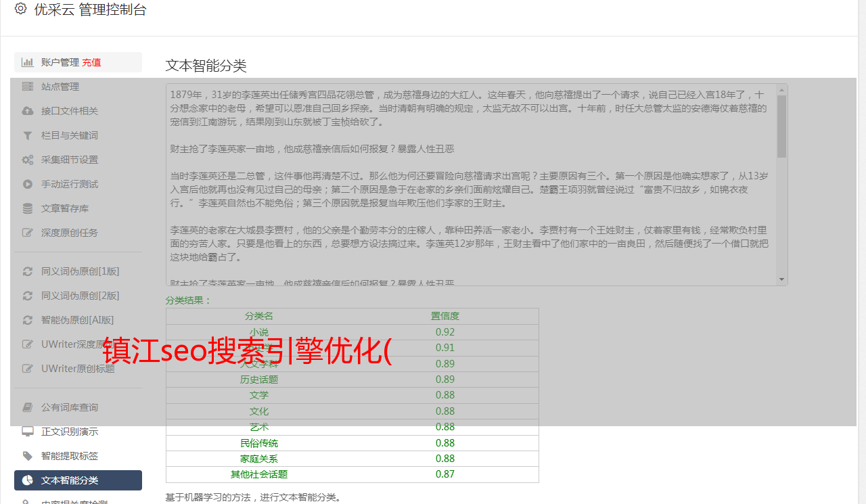Click the 小说 category cell
The image size is (866, 504).
click(x=259, y=332)
